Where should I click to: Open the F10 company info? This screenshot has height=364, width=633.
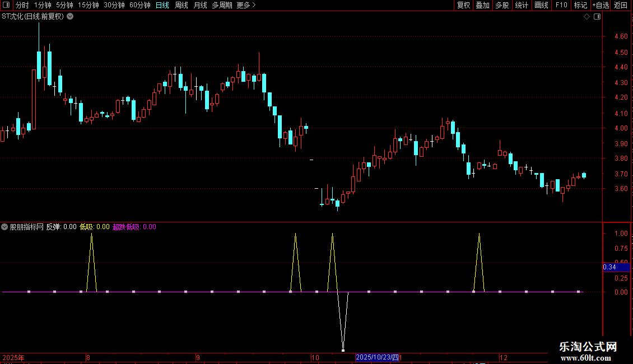[561, 5]
